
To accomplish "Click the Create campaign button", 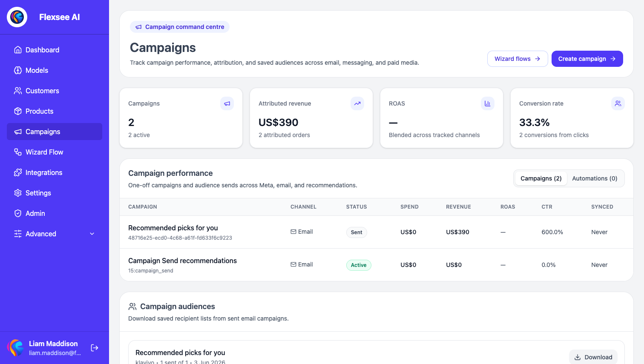I will click(587, 59).
